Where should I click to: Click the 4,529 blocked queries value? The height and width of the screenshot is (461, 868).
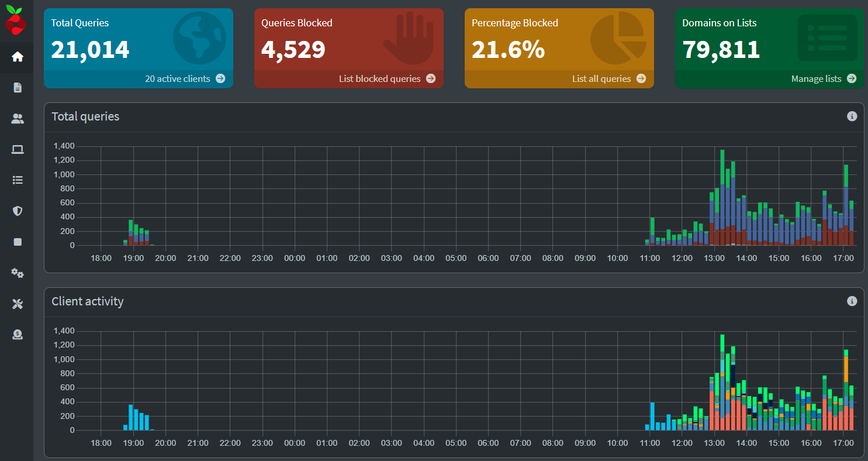coord(293,50)
